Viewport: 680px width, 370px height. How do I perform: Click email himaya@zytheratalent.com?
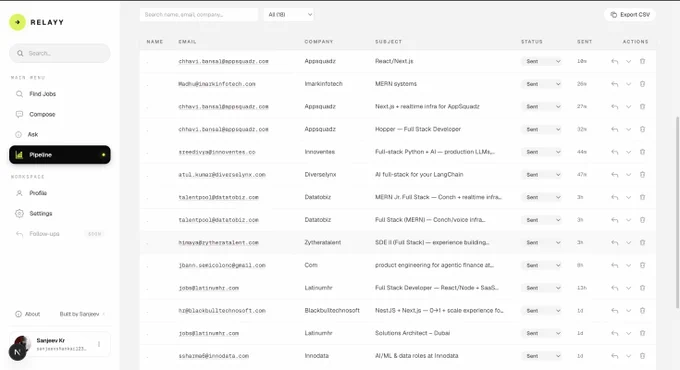tap(219, 243)
